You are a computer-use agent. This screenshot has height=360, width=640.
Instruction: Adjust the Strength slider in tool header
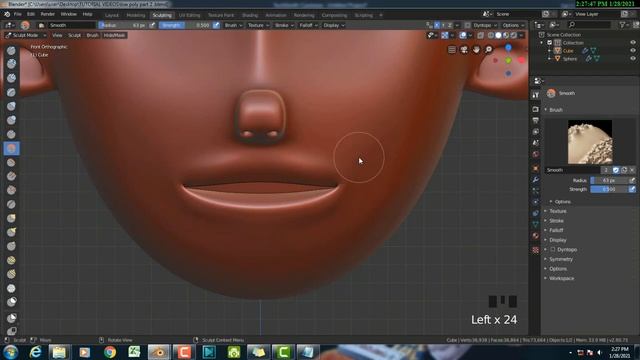[185, 25]
